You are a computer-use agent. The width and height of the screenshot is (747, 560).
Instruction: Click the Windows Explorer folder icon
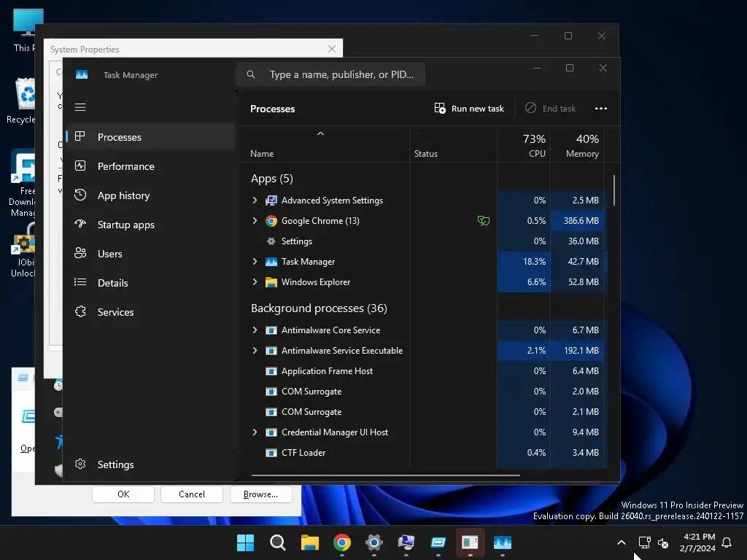pyautogui.click(x=271, y=282)
